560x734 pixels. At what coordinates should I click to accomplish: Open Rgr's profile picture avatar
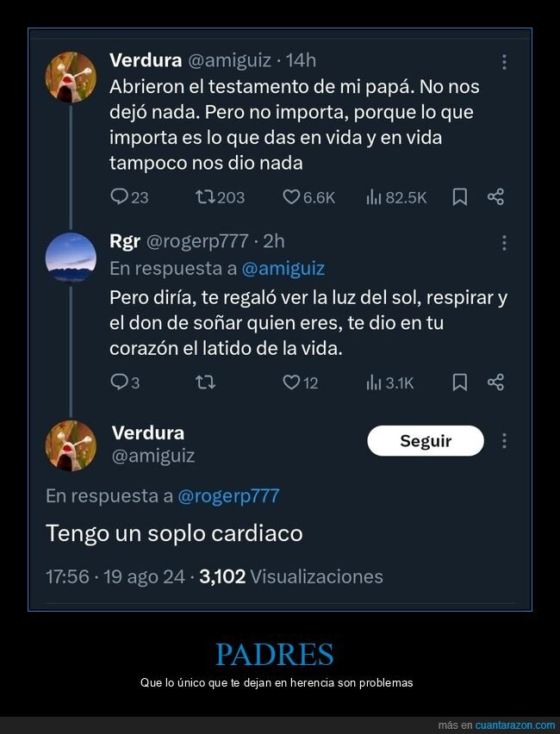click(71, 258)
